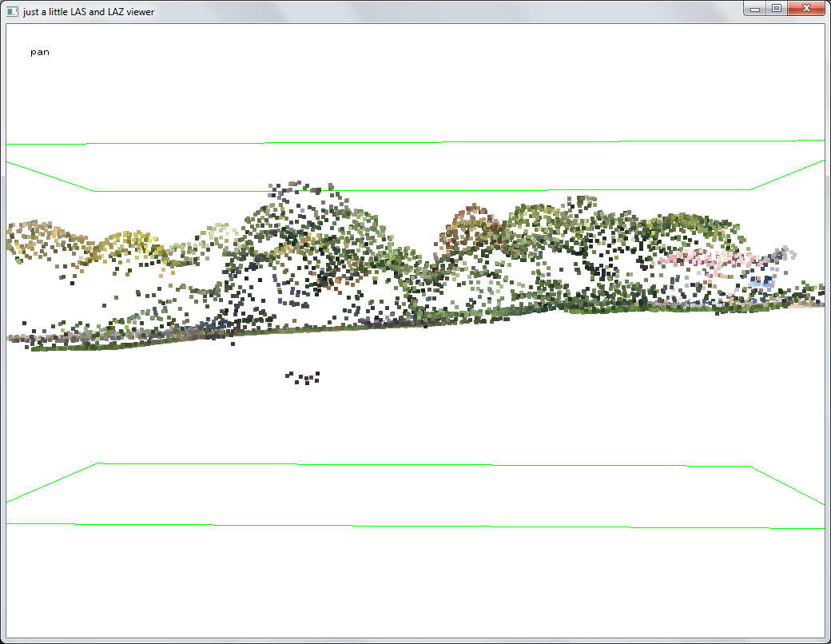Viewport: 831px width, 644px height.
Task: Click the upper-left corner of inner green bounding box
Action: pyautogui.click(x=95, y=191)
